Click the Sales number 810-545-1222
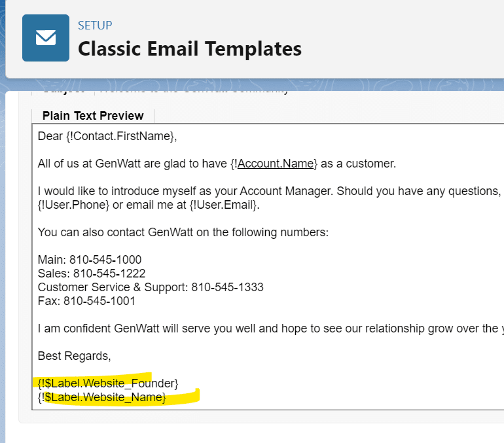The width and height of the screenshot is (504, 443). coord(109,274)
